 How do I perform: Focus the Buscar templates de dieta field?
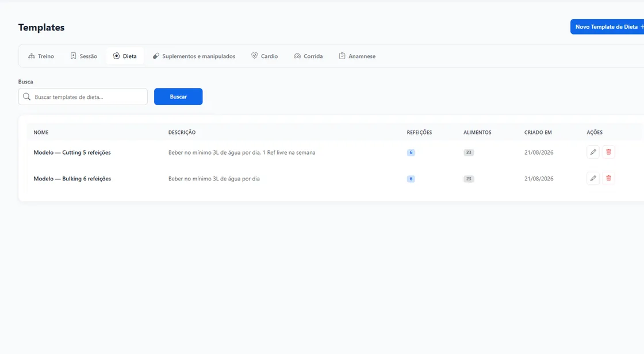(x=83, y=97)
